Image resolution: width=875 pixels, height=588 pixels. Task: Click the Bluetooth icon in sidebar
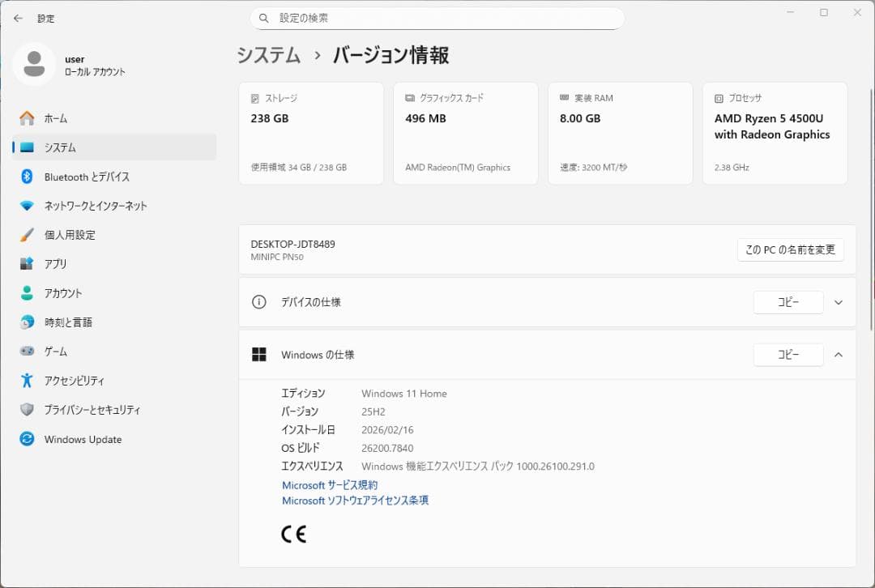click(x=27, y=177)
